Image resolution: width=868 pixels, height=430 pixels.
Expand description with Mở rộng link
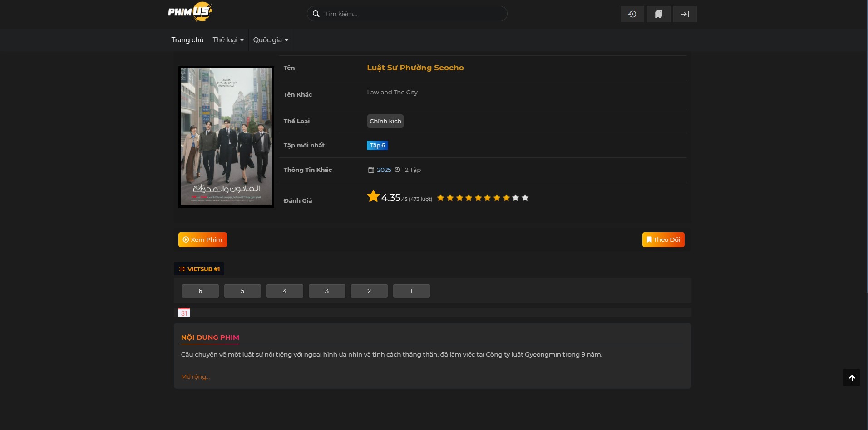pos(195,376)
